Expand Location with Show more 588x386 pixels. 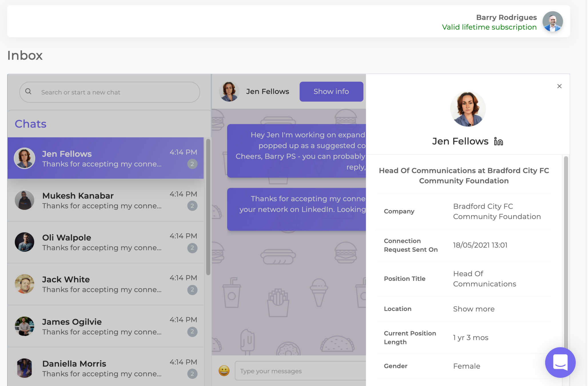(474, 309)
